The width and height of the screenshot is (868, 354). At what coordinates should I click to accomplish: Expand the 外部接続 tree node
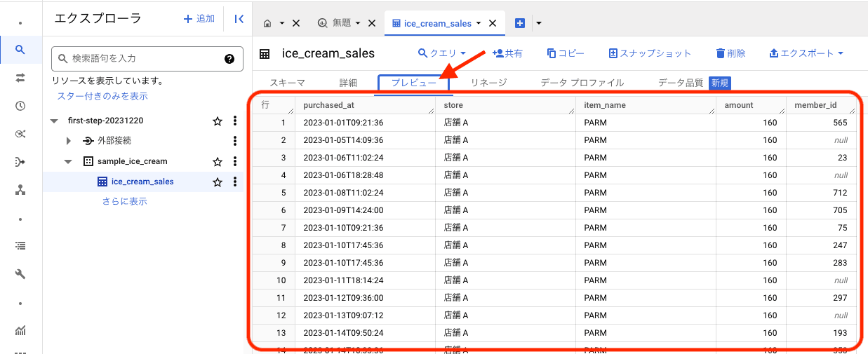pos(69,141)
